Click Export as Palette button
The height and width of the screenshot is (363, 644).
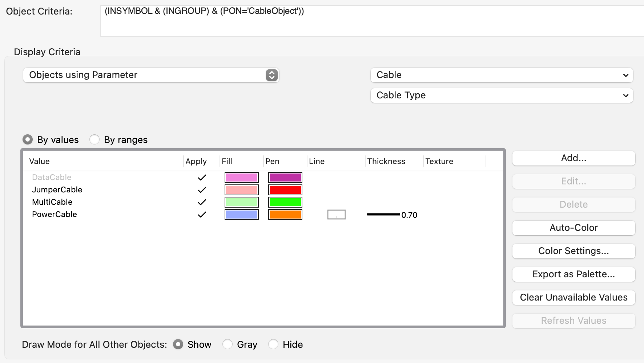[x=573, y=274]
